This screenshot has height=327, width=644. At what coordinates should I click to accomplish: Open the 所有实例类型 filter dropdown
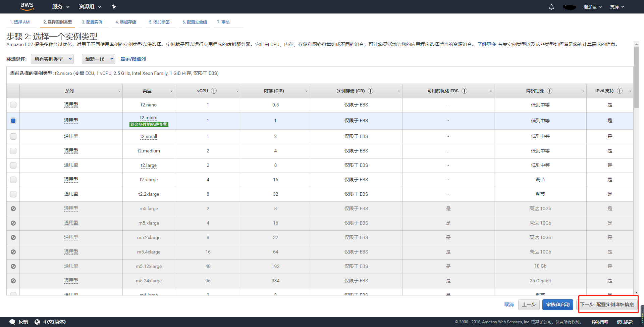click(x=52, y=59)
